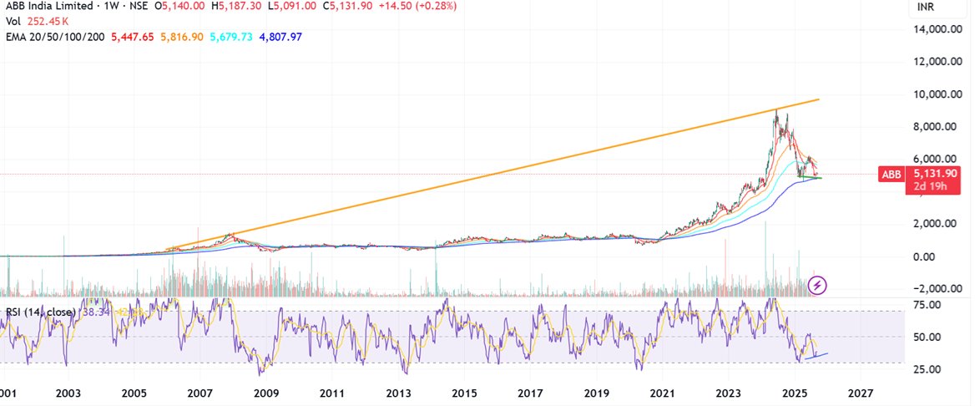Image resolution: width=980 pixels, height=406 pixels.
Task: Click the 2005 label on time axis
Action: (134, 393)
